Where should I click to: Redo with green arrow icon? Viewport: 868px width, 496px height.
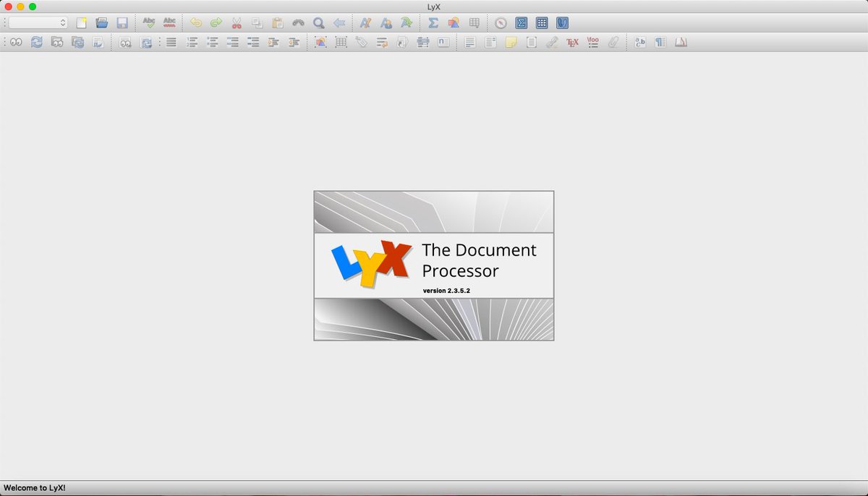point(216,23)
